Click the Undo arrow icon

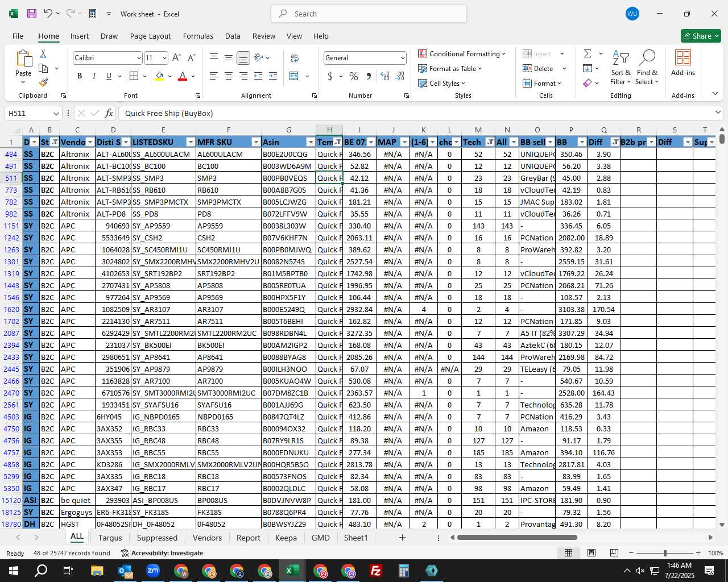coord(48,14)
